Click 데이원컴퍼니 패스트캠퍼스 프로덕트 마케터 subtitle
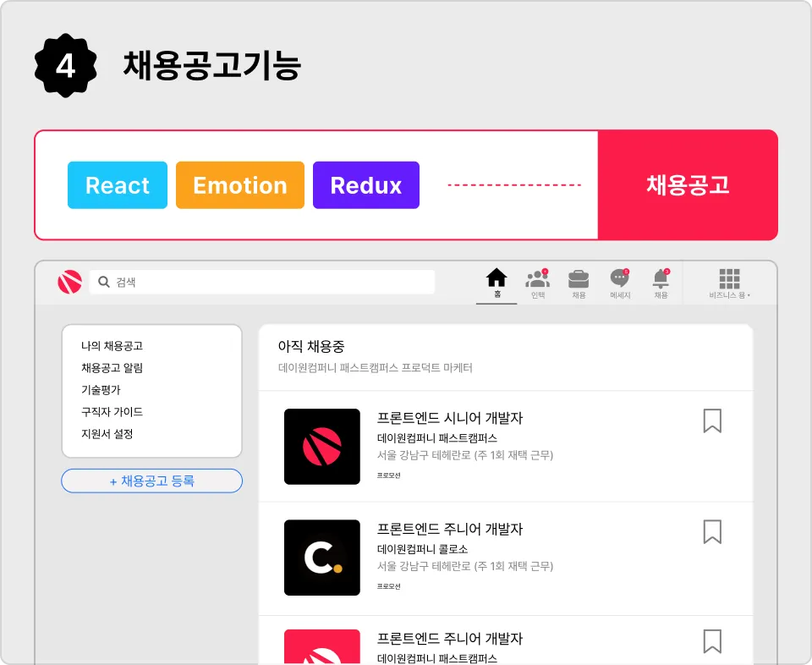The width and height of the screenshot is (812, 665). click(x=375, y=368)
